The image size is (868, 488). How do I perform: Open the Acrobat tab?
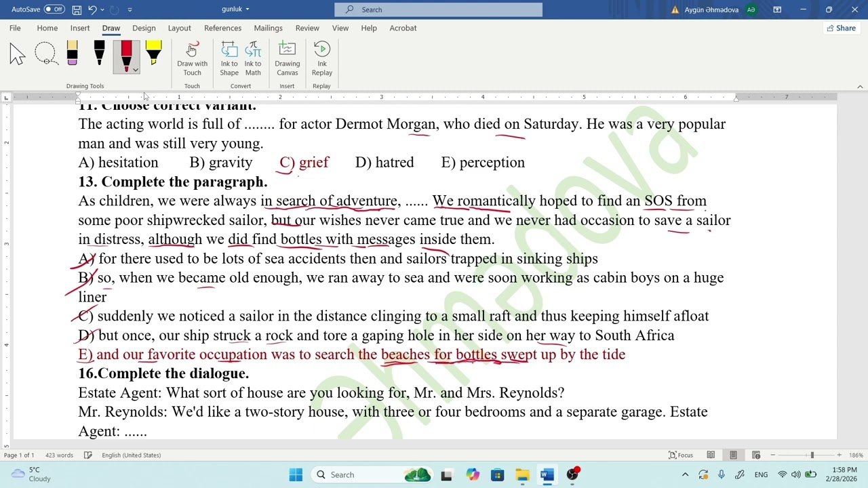coord(403,28)
